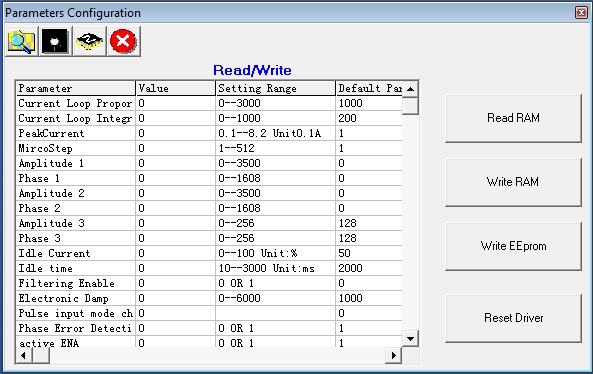
Task: Click the black square toolbar icon
Action: coord(55,41)
